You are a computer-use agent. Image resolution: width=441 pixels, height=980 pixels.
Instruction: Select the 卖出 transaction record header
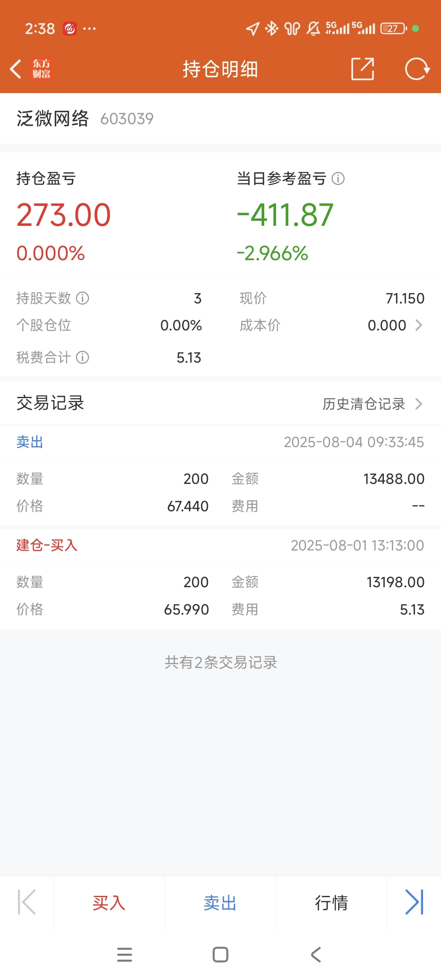coord(220,442)
